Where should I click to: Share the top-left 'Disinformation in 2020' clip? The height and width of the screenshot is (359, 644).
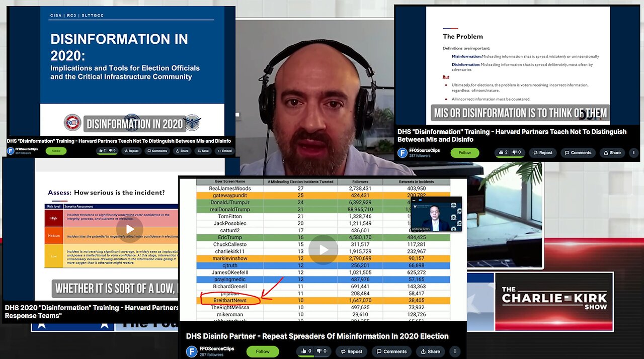(x=182, y=150)
